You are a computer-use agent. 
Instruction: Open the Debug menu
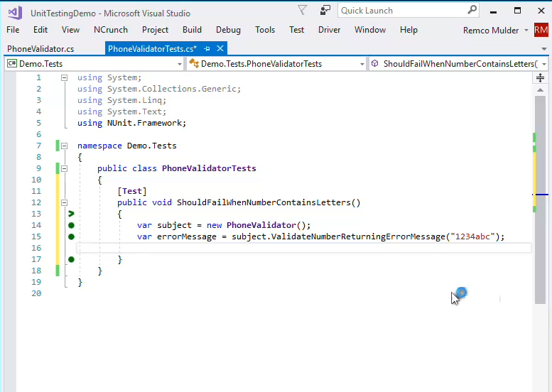point(228,30)
